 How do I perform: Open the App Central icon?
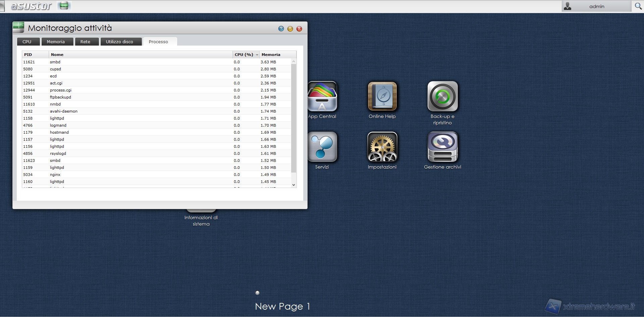pos(322,97)
